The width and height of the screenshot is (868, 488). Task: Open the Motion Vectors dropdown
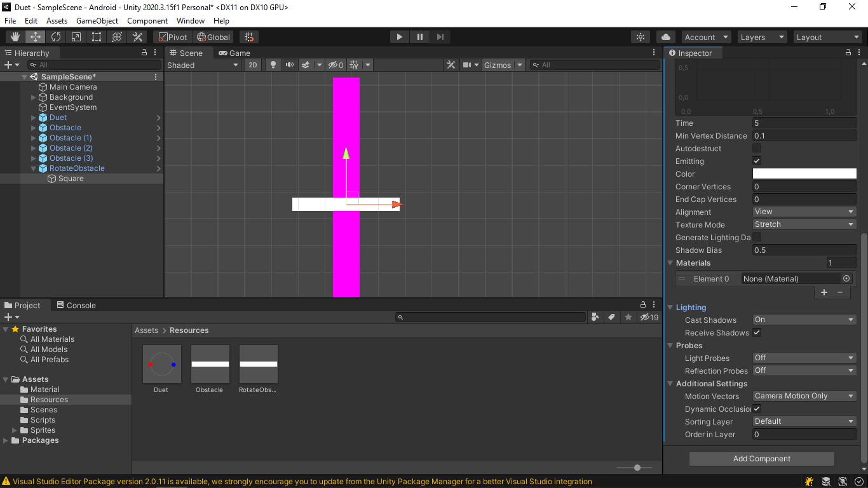click(x=804, y=396)
